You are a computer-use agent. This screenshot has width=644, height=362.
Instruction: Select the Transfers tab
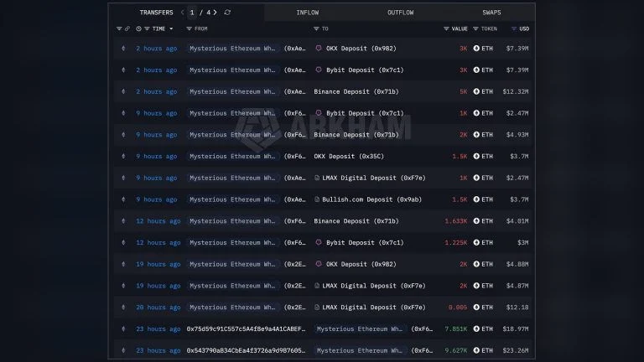coord(156,13)
